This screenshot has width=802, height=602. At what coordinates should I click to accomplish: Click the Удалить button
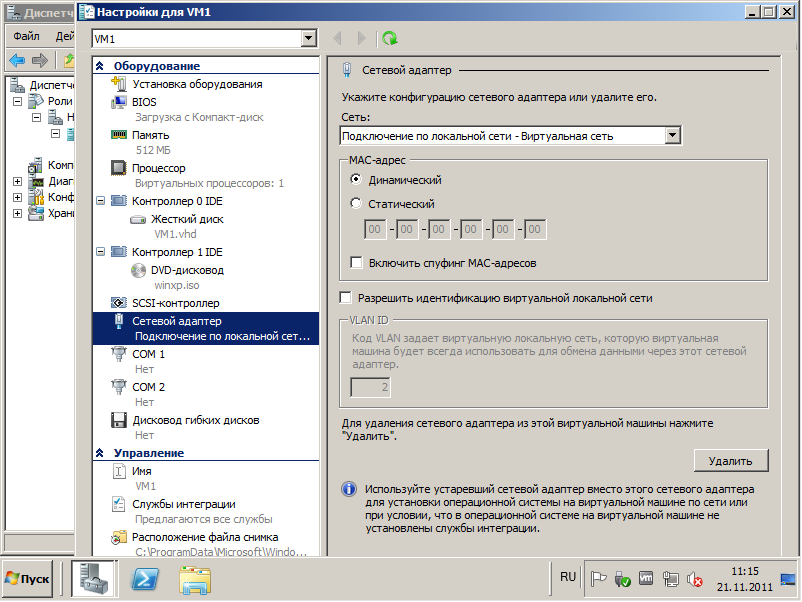tap(730, 460)
